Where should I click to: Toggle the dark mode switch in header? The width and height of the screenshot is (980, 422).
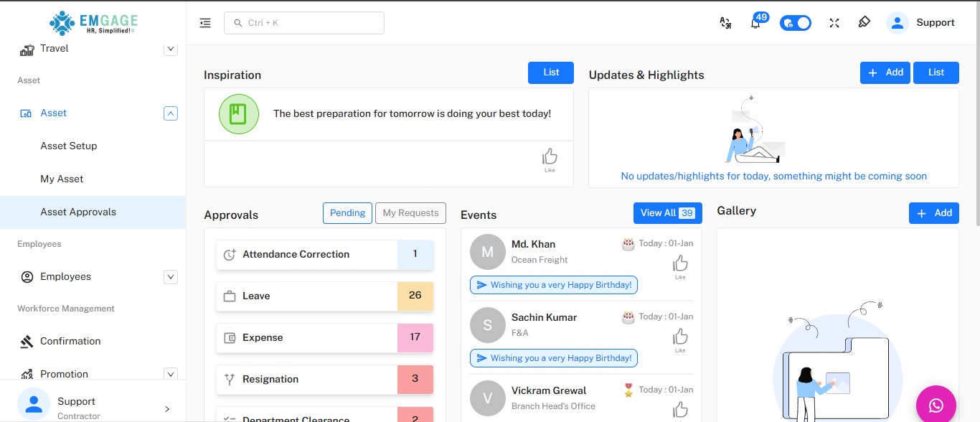[x=796, y=22]
